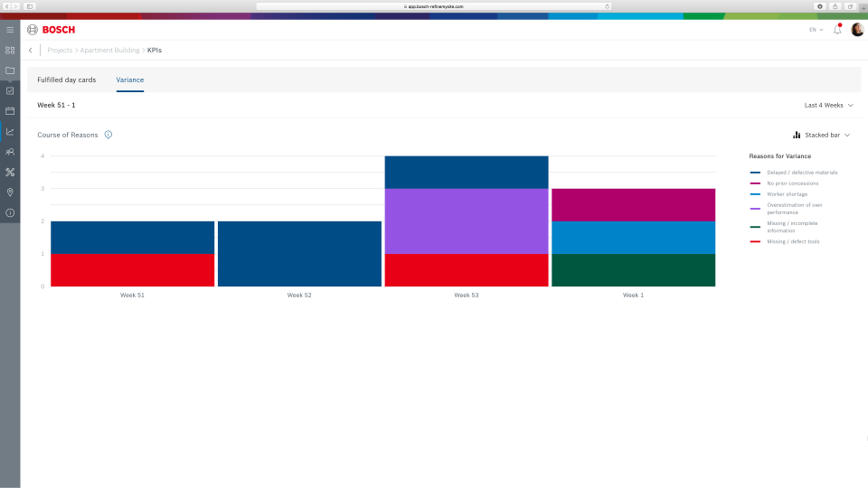Open the language EN dropdown
Screen dimensions: 868x488
coord(816,30)
